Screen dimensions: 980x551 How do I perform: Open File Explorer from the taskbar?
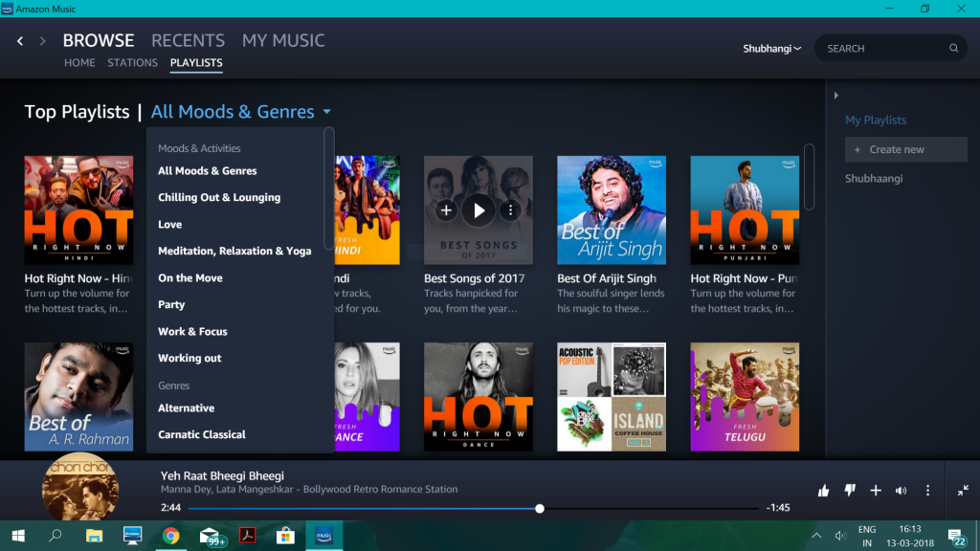95,536
